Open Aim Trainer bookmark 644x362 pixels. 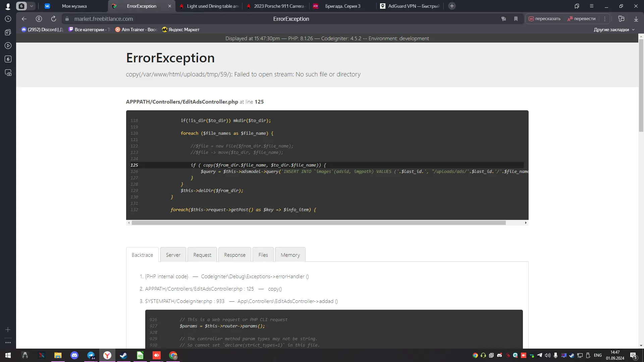click(136, 29)
